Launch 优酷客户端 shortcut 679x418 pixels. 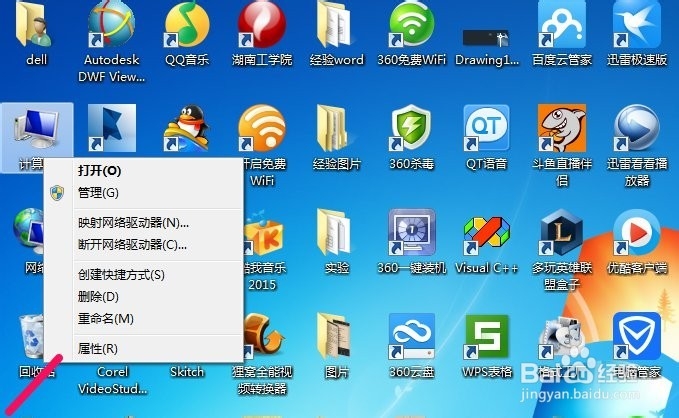click(x=637, y=233)
